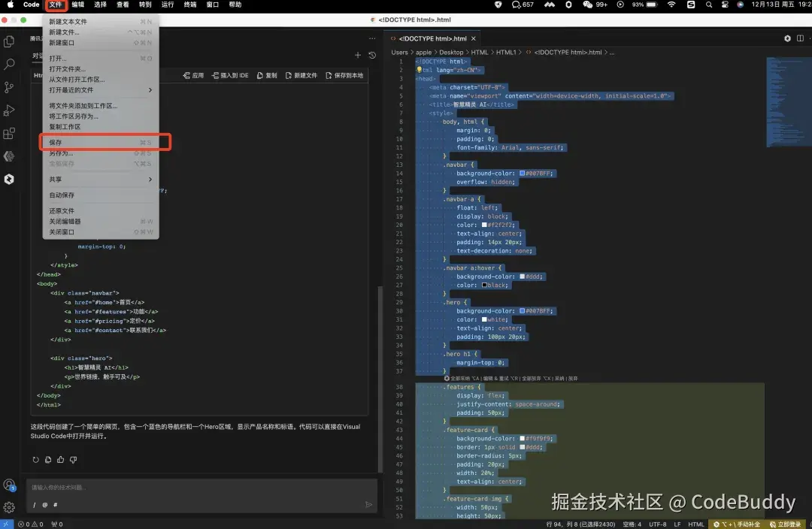Open the Search view in the activity bar

pos(9,64)
